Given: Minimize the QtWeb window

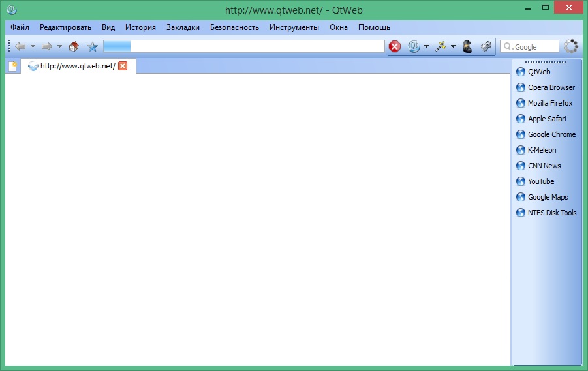Looking at the screenshot, I should point(528,8).
